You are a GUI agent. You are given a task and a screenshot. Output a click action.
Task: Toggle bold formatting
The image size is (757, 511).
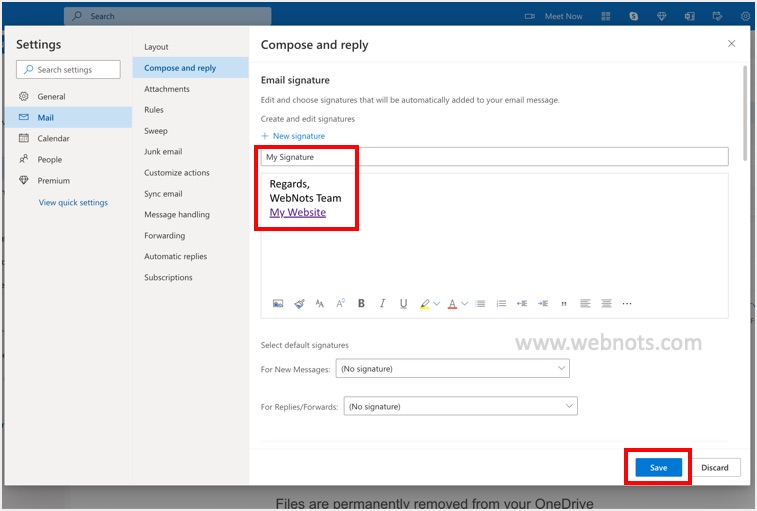(x=361, y=303)
